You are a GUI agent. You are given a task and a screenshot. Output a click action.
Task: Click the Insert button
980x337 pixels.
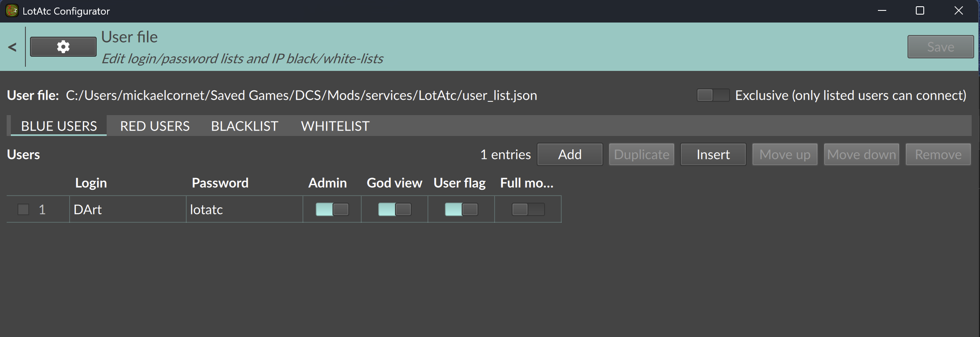tap(713, 155)
